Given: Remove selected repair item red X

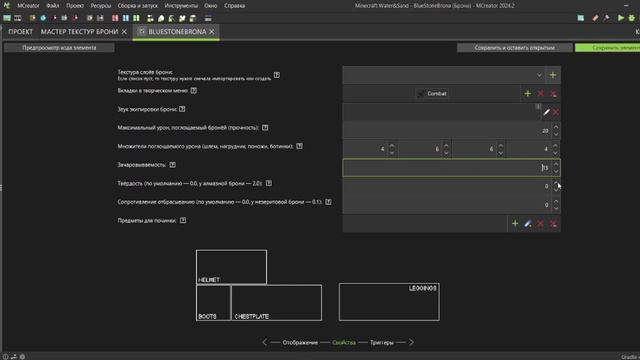Looking at the screenshot, I should (540, 224).
